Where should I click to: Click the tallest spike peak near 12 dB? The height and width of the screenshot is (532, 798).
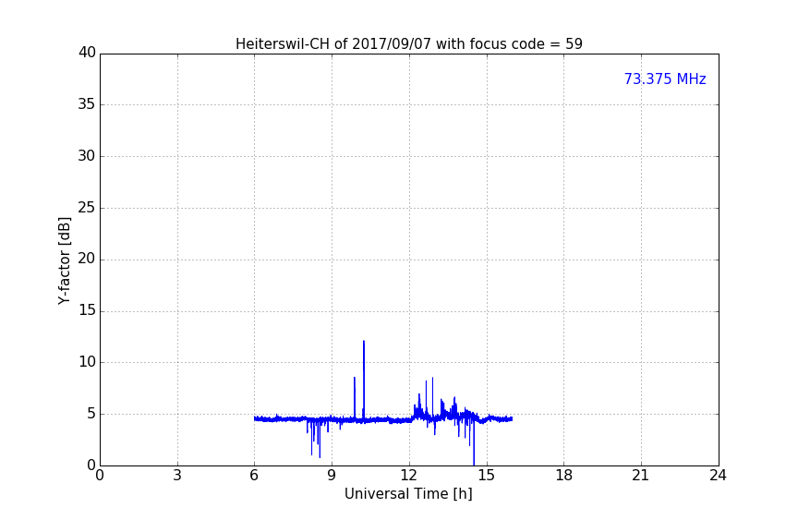click(364, 342)
